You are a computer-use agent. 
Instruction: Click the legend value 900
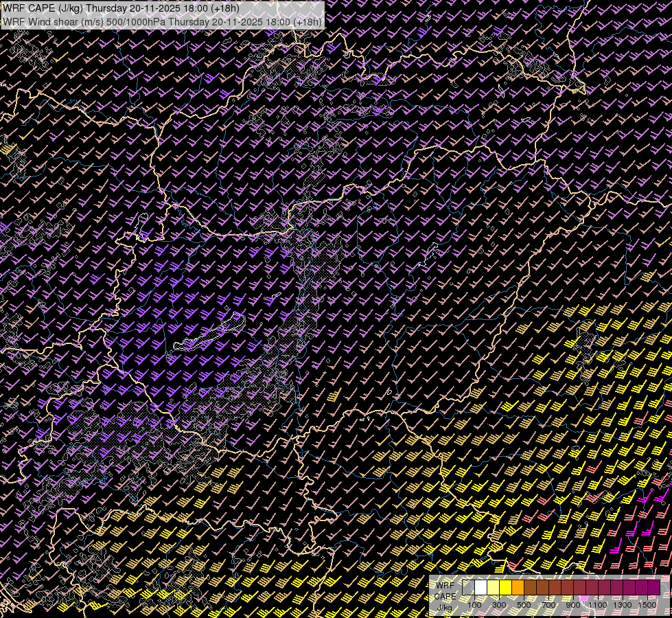coord(573,605)
